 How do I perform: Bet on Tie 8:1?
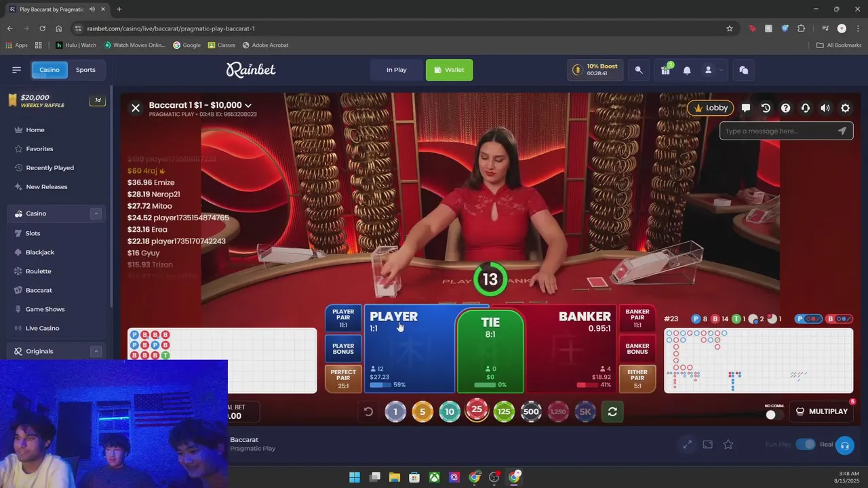pos(490,351)
